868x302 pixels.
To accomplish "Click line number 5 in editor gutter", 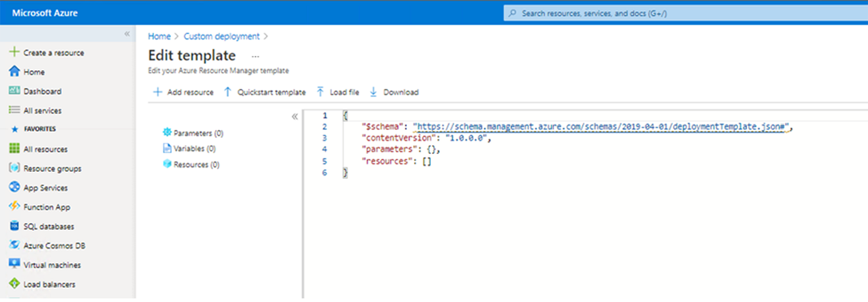I will coord(324,161).
